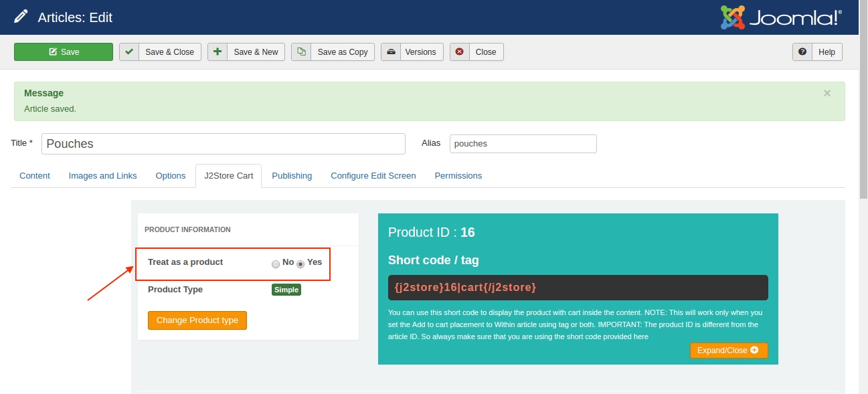
Task: Select No for Treat as a product
Action: tap(276, 264)
